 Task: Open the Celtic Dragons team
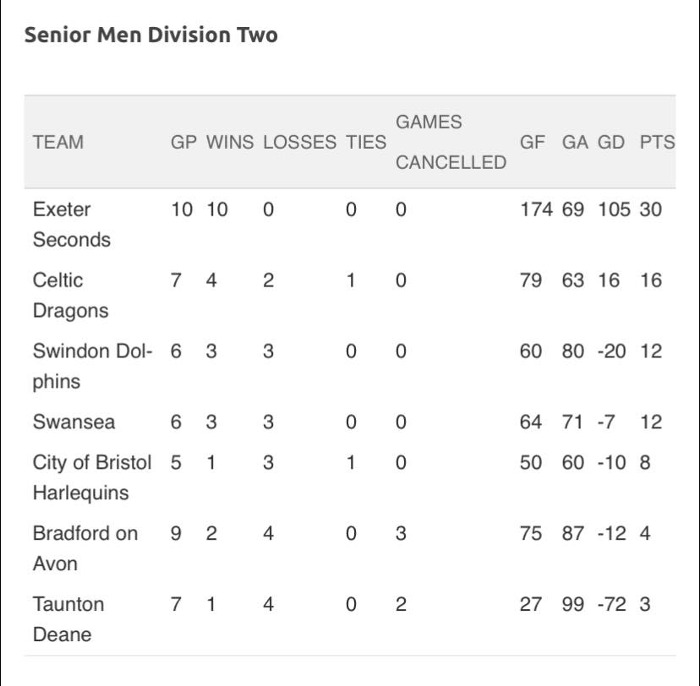pyautogui.click(x=70, y=295)
